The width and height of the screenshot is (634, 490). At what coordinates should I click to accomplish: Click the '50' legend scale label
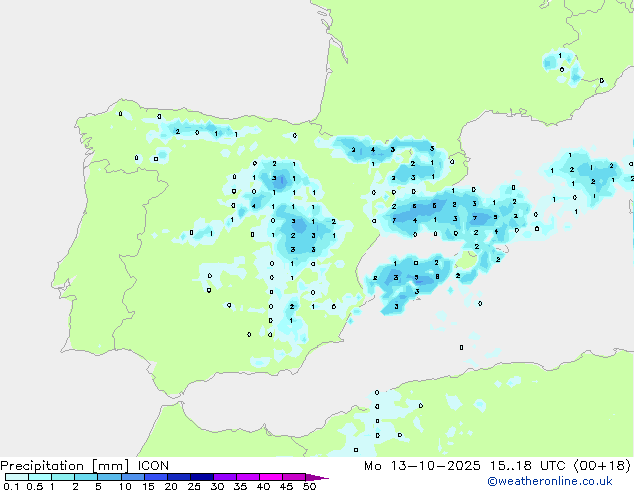[x=309, y=486]
